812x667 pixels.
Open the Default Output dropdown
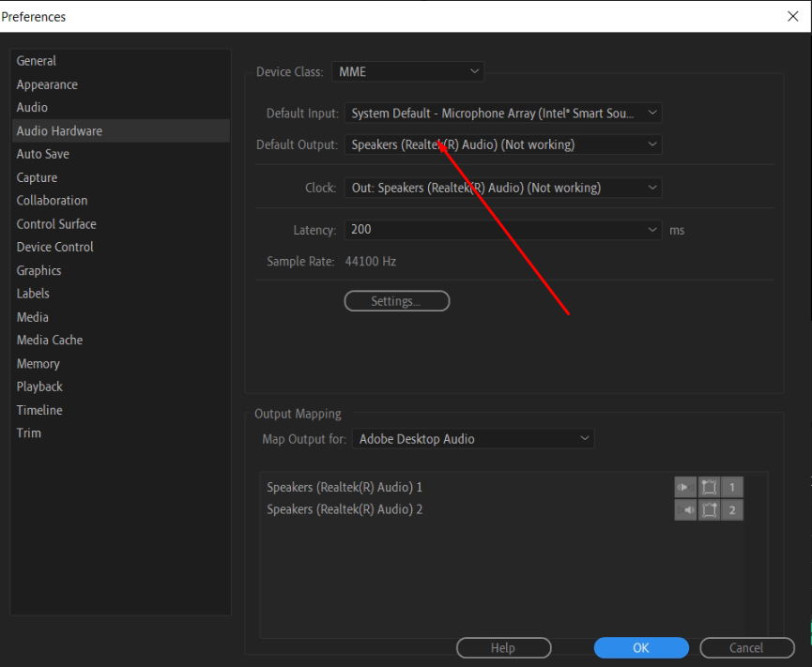coord(503,144)
